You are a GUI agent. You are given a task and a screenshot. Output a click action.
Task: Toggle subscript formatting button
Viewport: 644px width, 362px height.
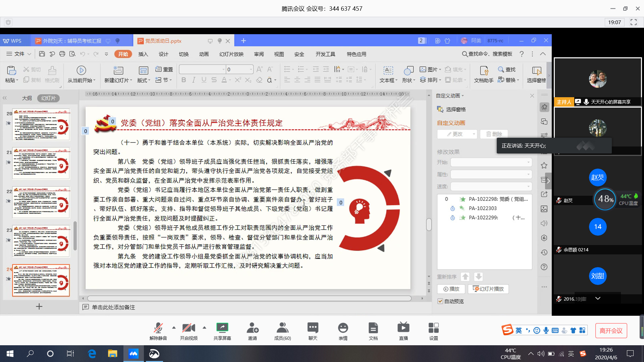248,80
